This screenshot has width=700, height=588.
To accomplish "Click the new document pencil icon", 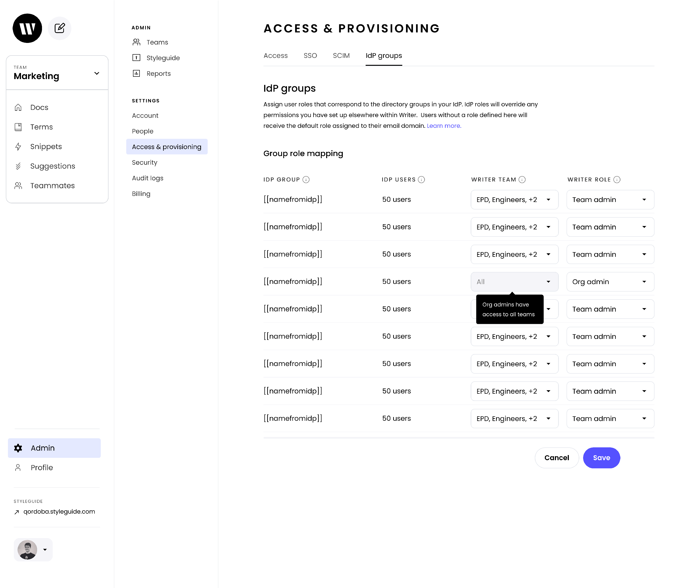I will [x=60, y=28].
